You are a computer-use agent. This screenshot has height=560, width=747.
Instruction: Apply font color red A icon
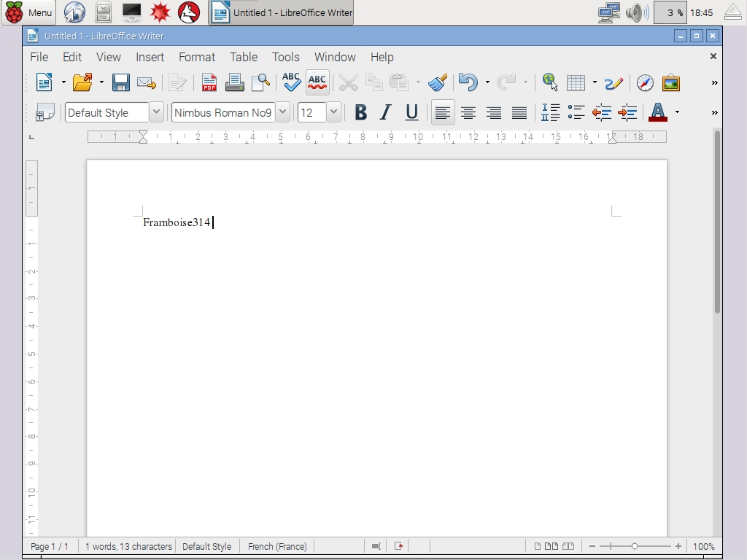click(x=658, y=112)
